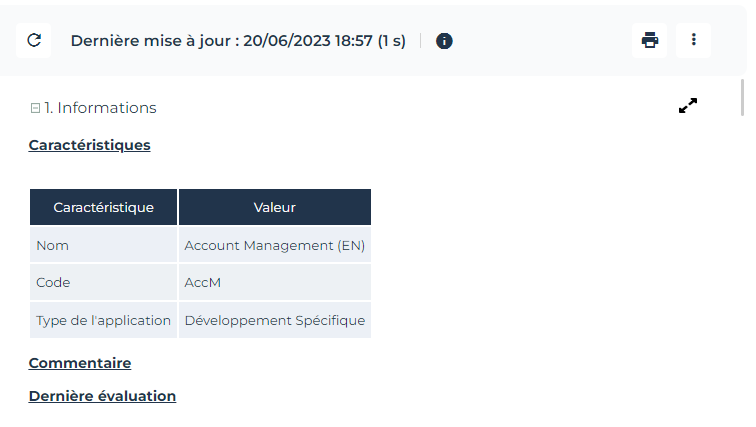This screenshot has height=427, width=756.
Task: Select the Nom row label cell
Action: click(x=103, y=245)
